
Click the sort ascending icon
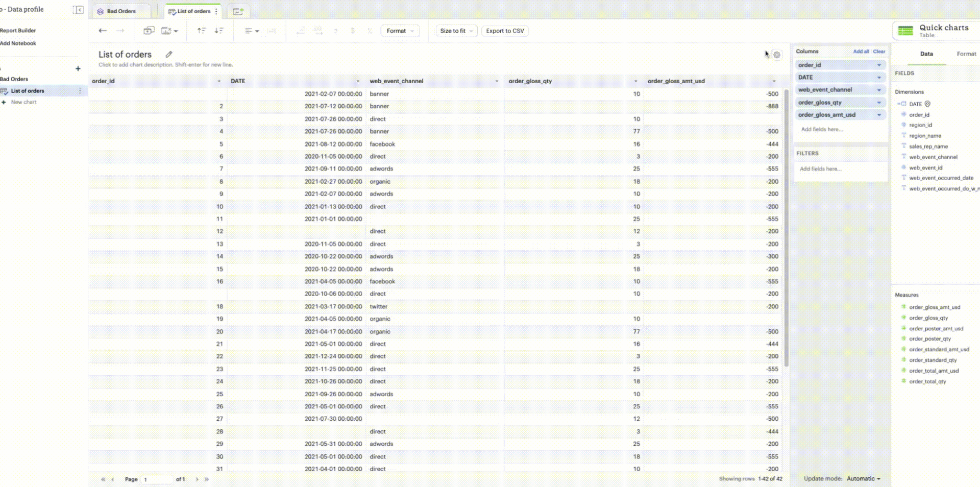click(x=202, y=31)
